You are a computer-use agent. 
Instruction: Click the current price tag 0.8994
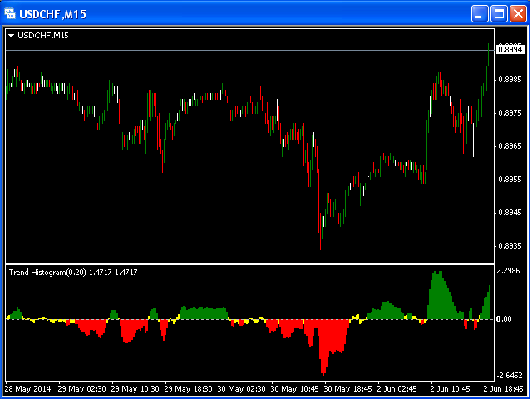point(510,50)
